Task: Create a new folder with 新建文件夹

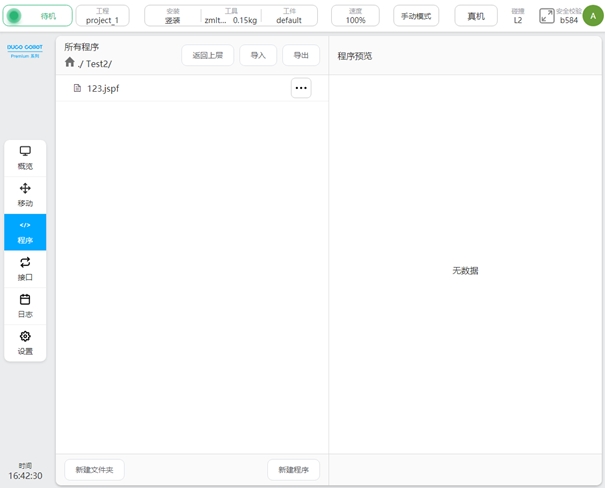Action: pyautogui.click(x=94, y=469)
